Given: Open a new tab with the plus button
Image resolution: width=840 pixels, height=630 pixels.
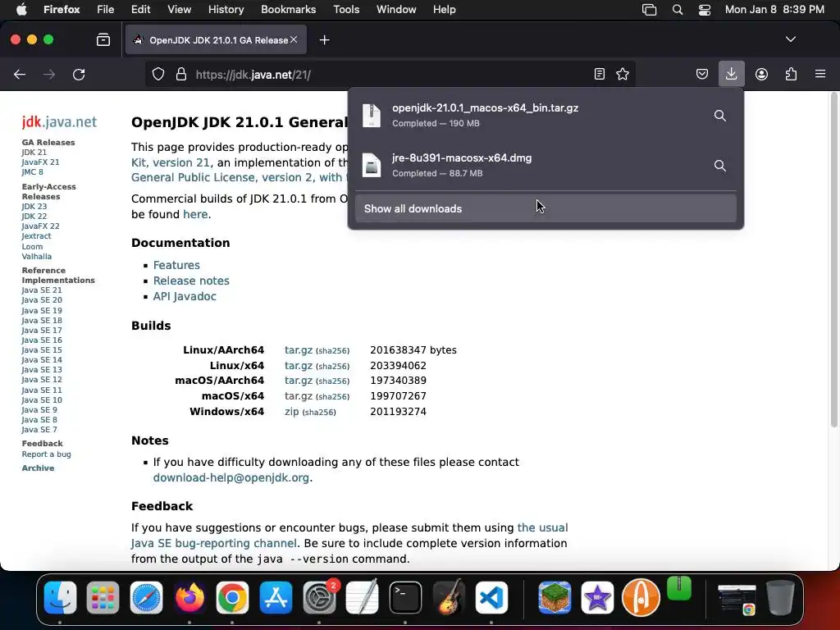Looking at the screenshot, I should (x=324, y=40).
